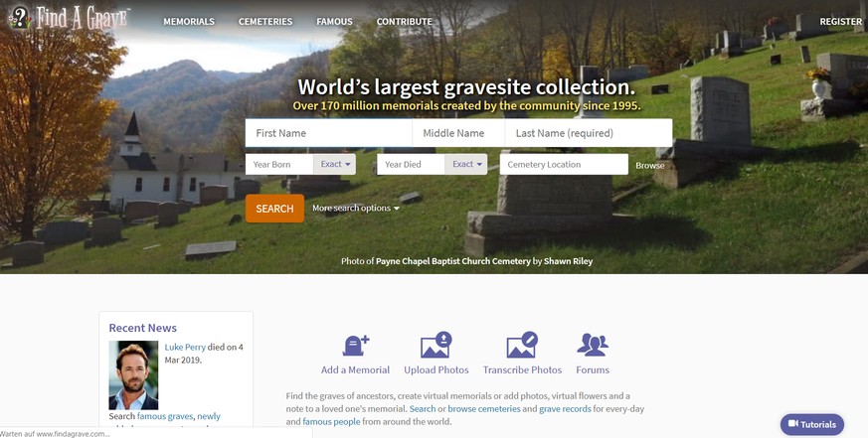Viewport: 868px width, 438px height.
Task: Click the browse cemeteries link
Action: [484, 408]
